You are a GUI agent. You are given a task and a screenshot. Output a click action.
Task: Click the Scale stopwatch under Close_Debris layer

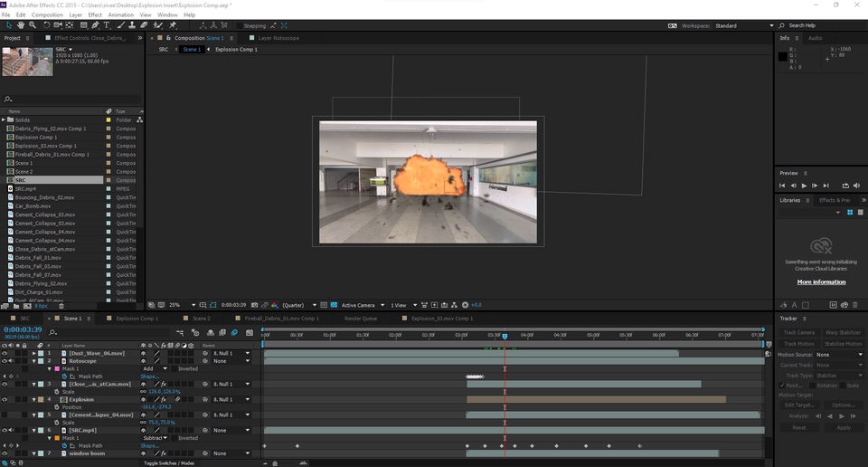(56, 392)
